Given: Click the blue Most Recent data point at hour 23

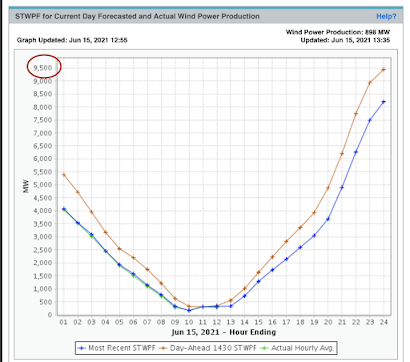Looking at the screenshot, I should click(370, 120).
